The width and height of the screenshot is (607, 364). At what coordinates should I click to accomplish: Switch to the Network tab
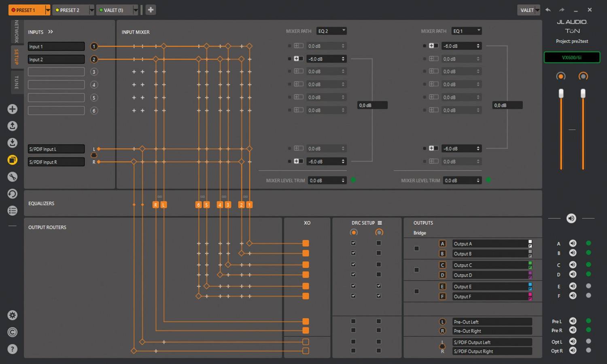[x=17, y=31]
